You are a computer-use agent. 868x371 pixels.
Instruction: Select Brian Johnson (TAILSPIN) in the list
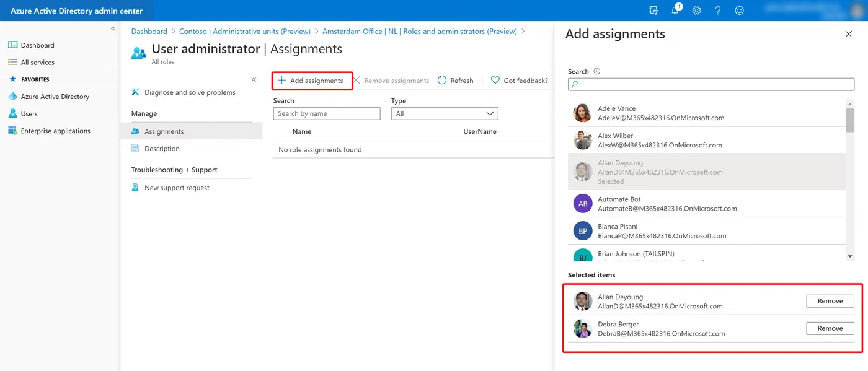636,254
